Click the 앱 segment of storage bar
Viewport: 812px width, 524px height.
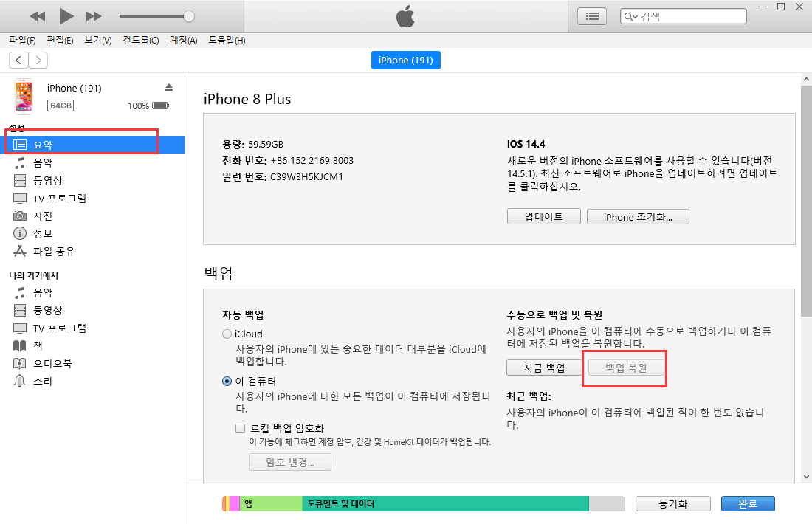[x=271, y=503]
